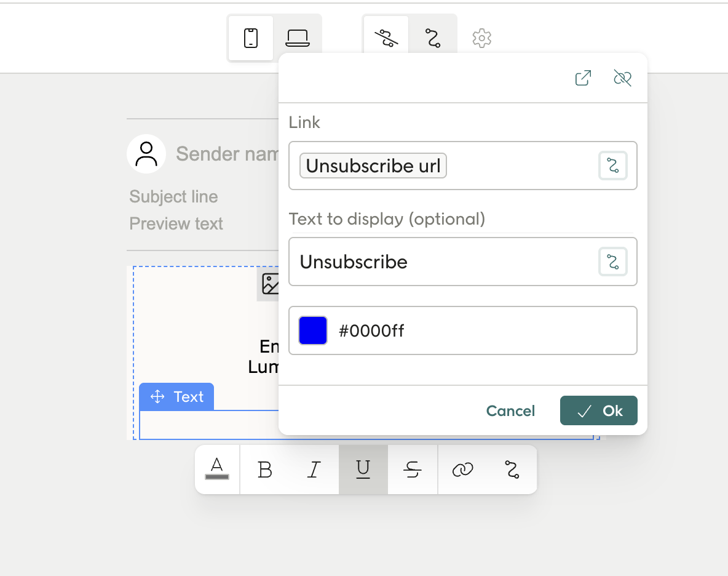Click the Preview text placeholder
Image resolution: width=728 pixels, height=576 pixels.
point(176,223)
